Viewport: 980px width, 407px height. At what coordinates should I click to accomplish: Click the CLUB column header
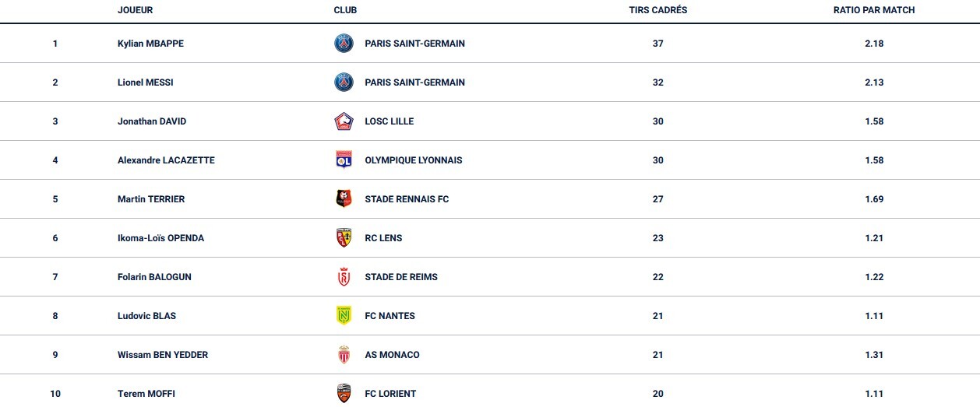(345, 10)
